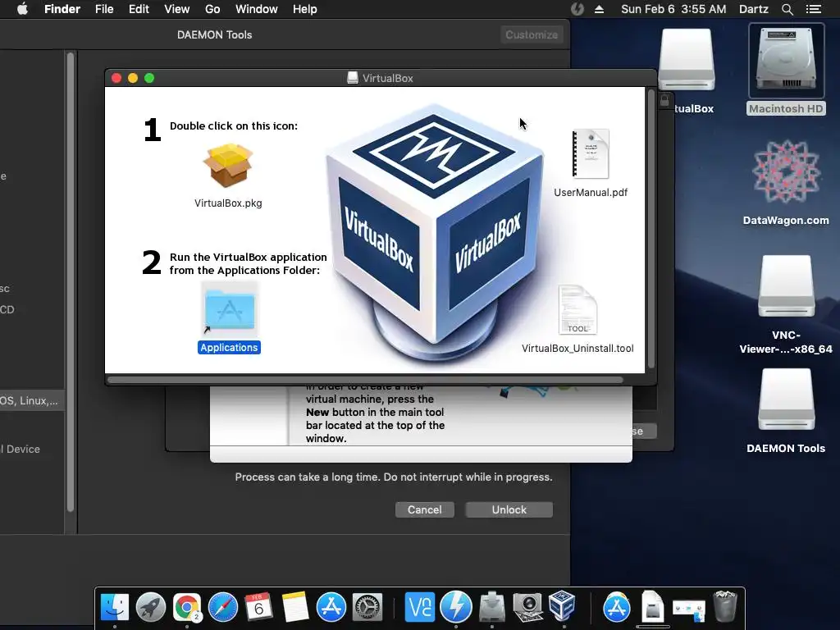840x630 pixels.
Task: Open the camera photo app in Dock
Action: 527,608
